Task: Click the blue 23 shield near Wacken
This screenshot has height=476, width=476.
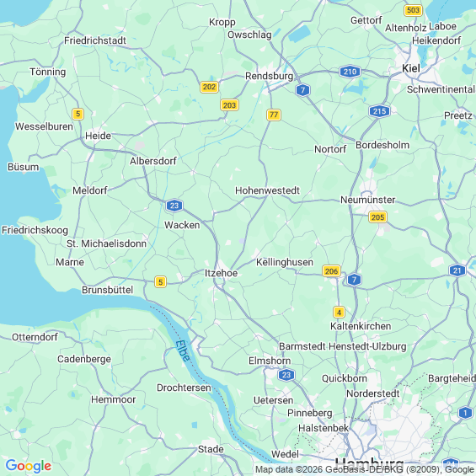Action: 174,206
